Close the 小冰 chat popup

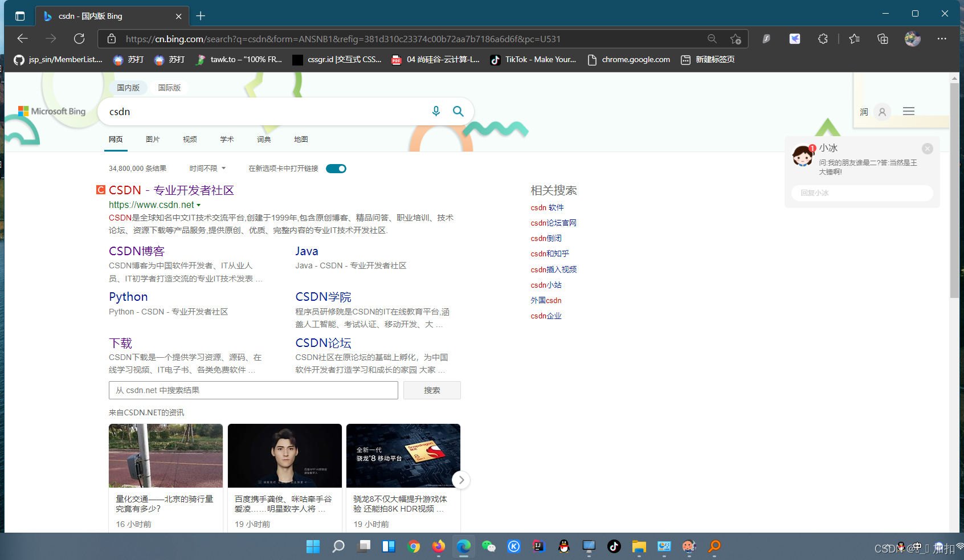928,149
